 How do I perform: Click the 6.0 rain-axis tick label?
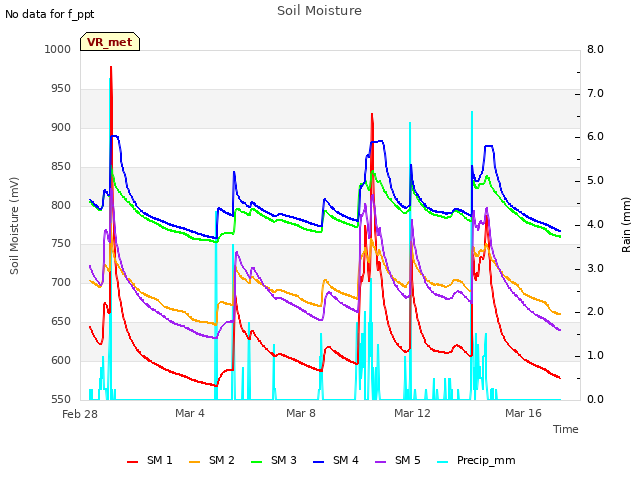595,137
